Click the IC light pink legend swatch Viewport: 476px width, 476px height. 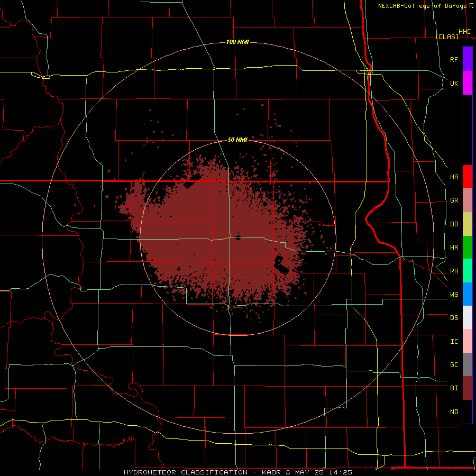[x=467, y=341]
